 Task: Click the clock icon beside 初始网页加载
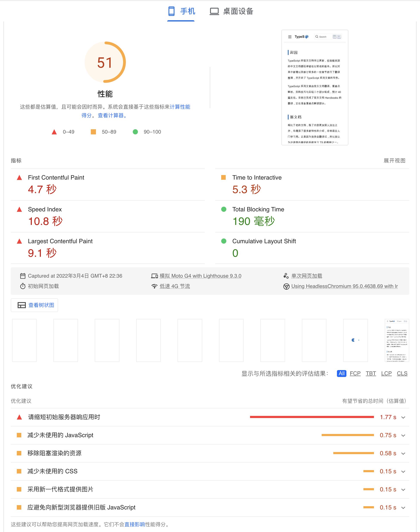(23, 286)
